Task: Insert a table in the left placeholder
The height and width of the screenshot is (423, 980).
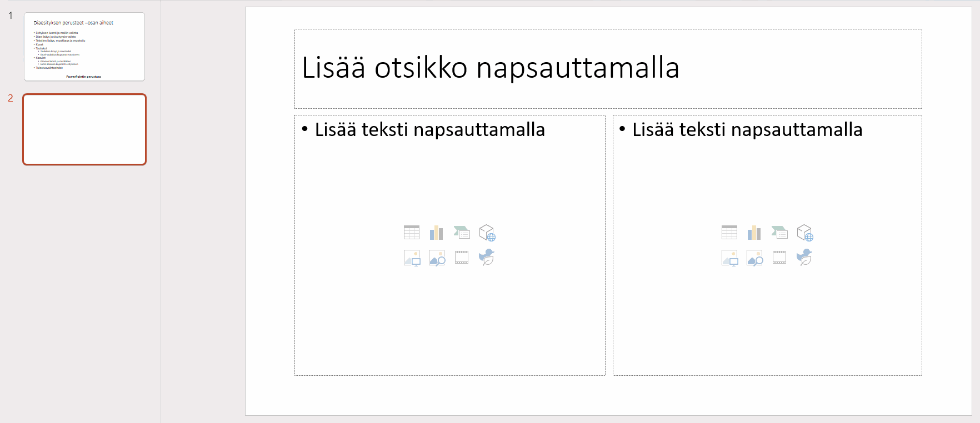Action: pos(412,233)
